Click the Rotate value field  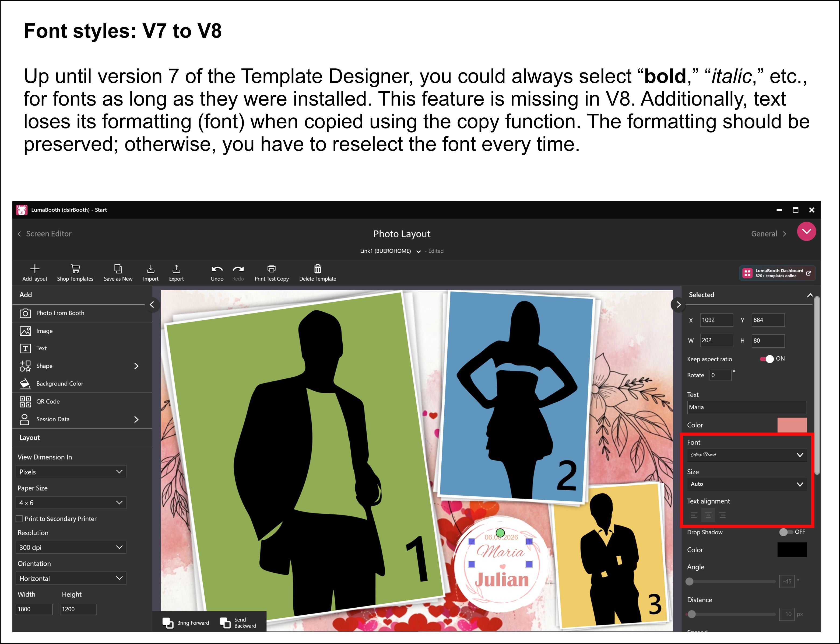(x=720, y=375)
